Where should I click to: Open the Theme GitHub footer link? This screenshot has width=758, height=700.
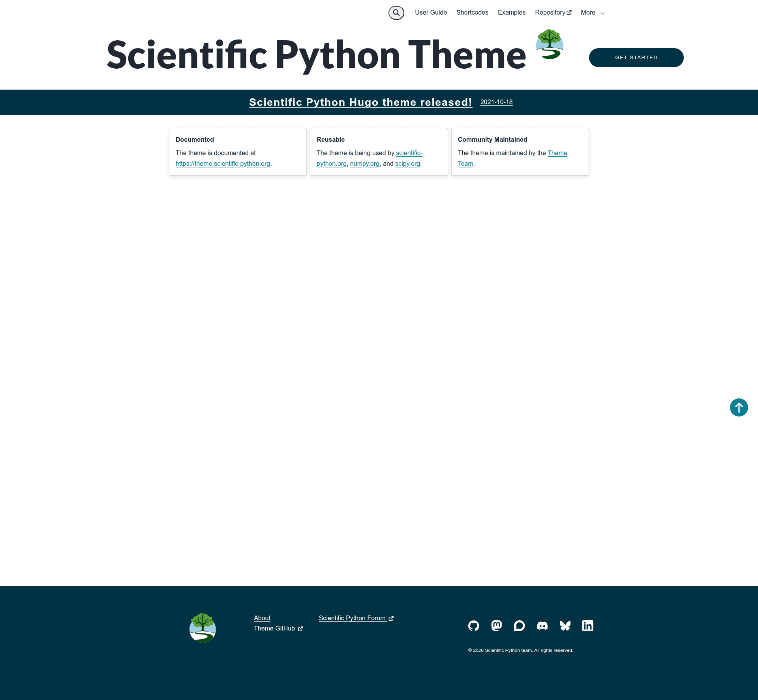pos(278,628)
